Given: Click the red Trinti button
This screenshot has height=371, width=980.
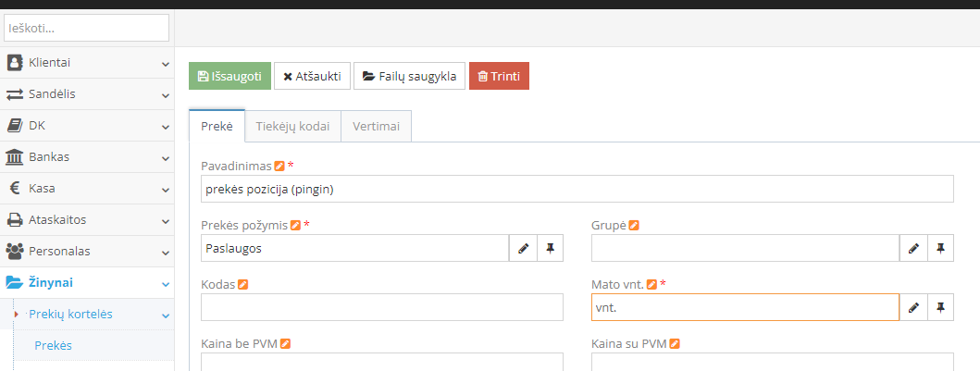Looking at the screenshot, I should [499, 76].
